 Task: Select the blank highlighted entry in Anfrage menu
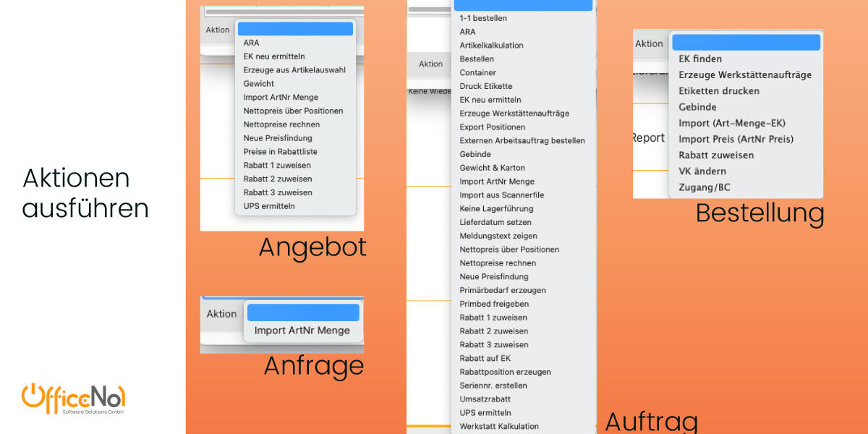(303, 312)
